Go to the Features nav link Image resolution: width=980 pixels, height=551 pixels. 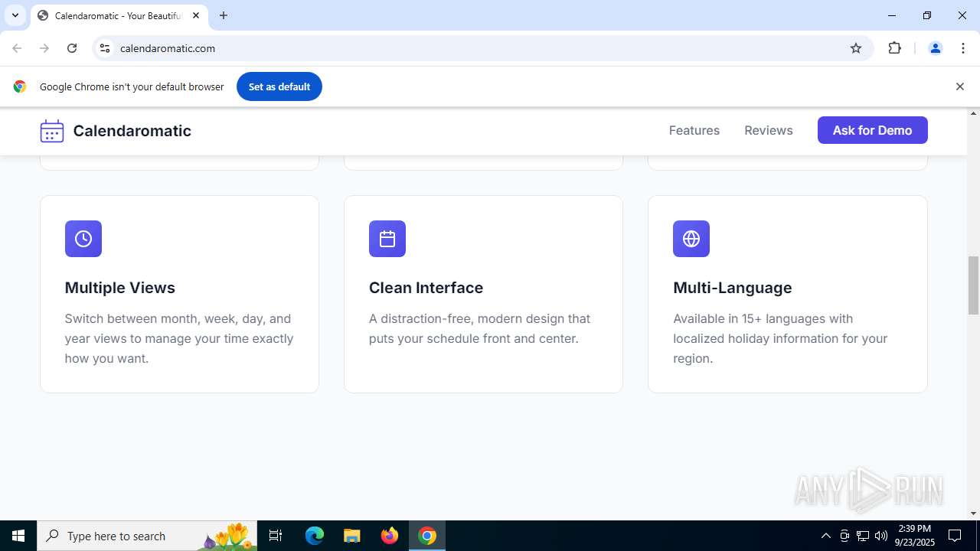point(694,130)
